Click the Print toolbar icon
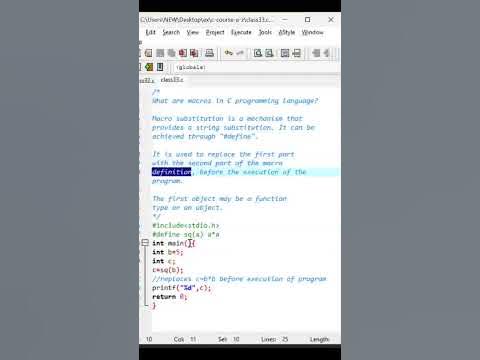 coord(209,53)
